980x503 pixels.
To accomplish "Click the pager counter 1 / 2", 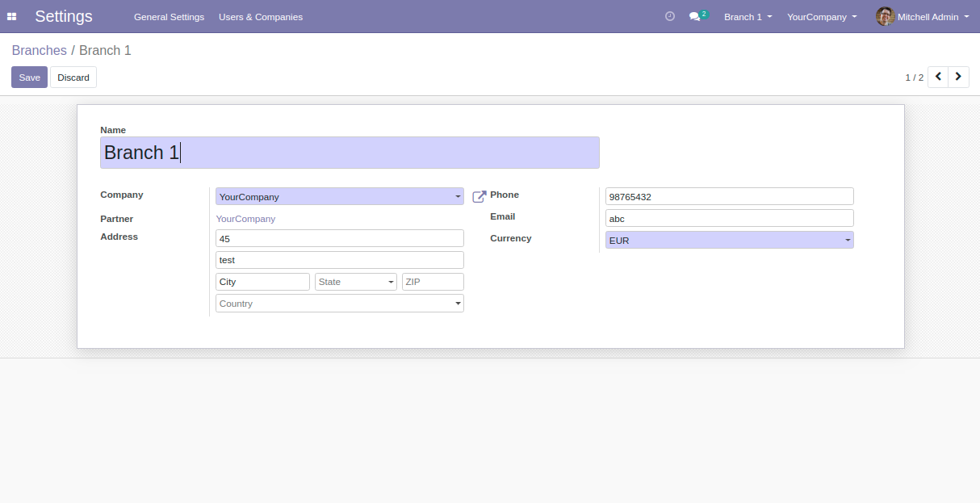I will pos(914,78).
